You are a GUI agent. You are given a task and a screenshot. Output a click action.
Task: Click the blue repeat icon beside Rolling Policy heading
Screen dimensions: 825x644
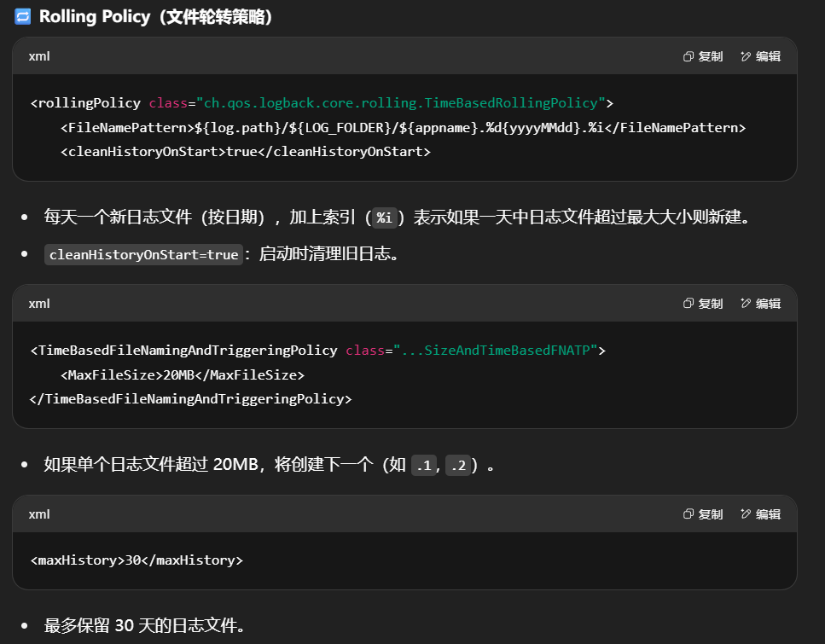point(23,16)
